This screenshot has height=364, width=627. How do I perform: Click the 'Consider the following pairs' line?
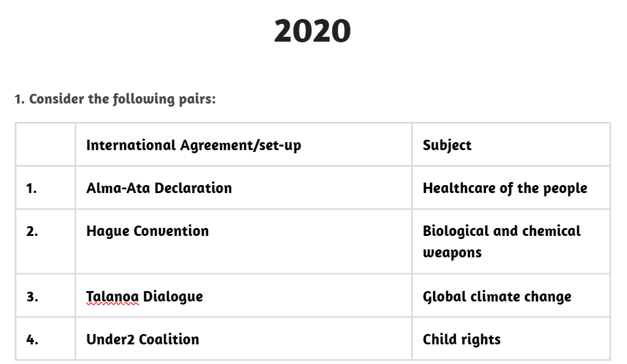tap(115, 99)
